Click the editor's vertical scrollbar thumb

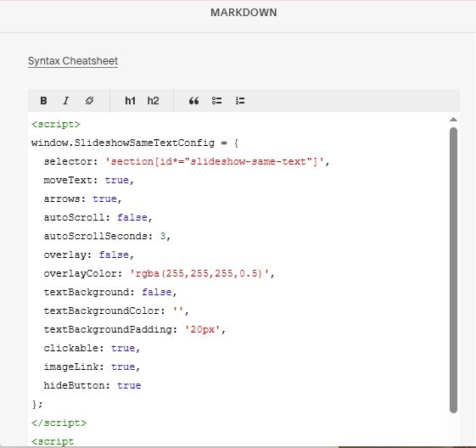pyautogui.click(x=454, y=270)
